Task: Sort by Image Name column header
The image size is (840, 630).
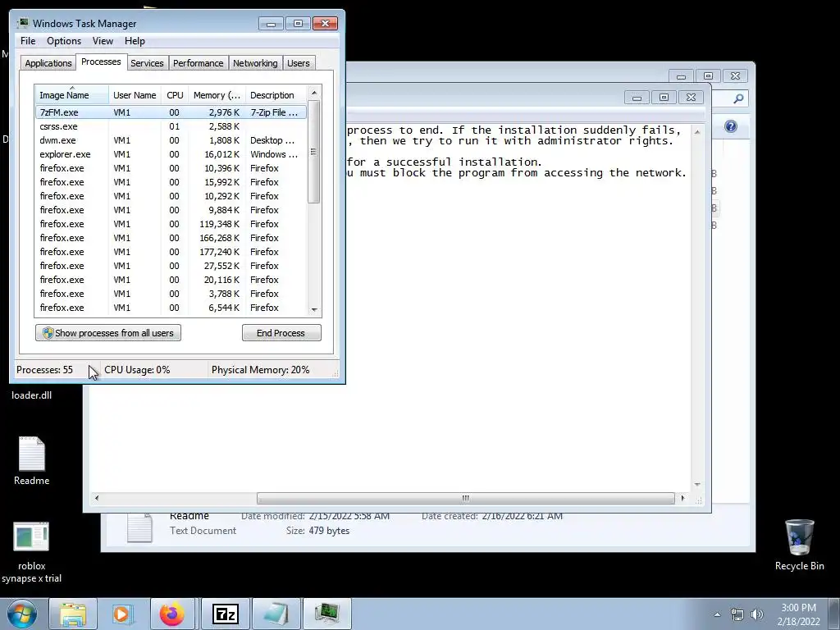Action: point(72,95)
